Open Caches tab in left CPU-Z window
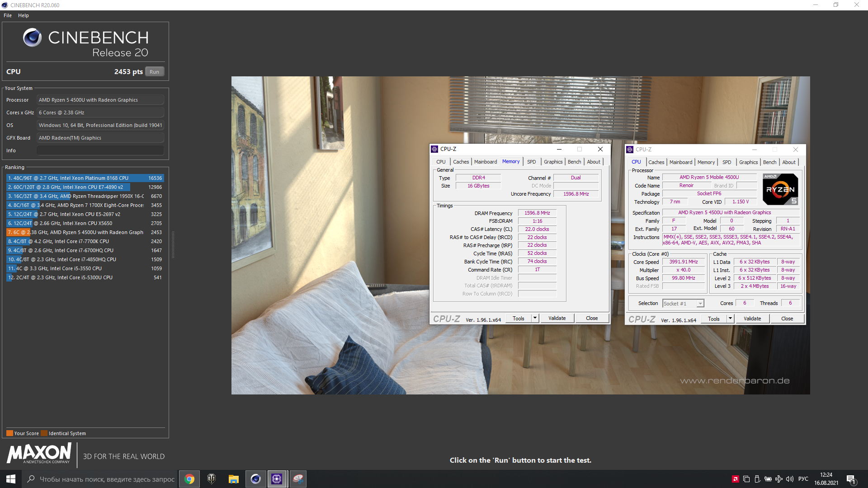 [x=461, y=162]
